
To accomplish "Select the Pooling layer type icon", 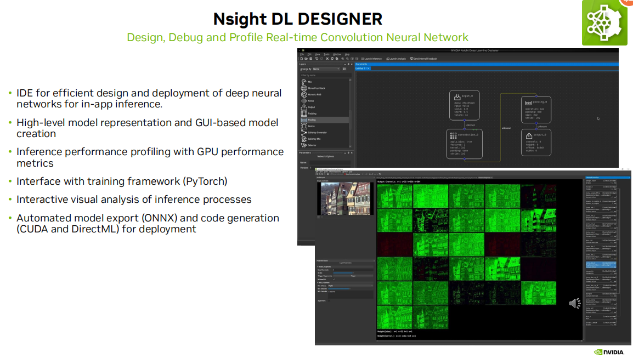I will click(304, 120).
